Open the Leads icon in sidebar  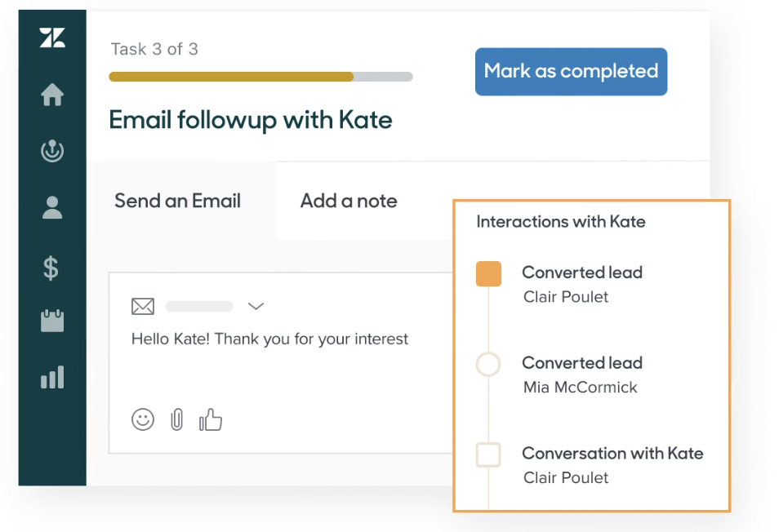(51, 151)
